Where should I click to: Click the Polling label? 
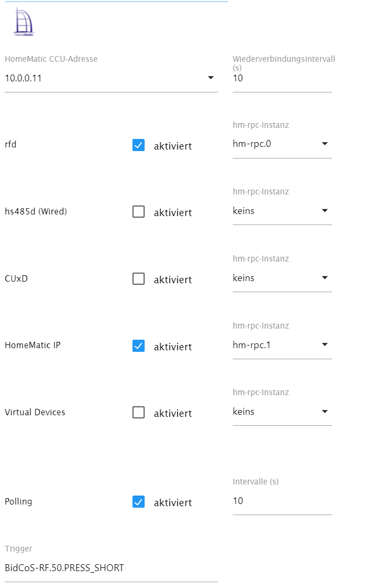tap(18, 502)
